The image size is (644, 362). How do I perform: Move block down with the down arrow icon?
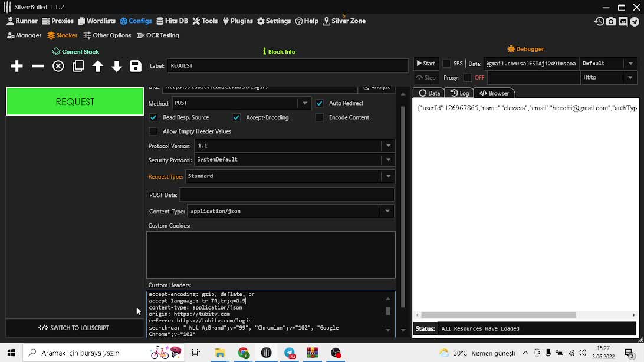click(x=116, y=66)
